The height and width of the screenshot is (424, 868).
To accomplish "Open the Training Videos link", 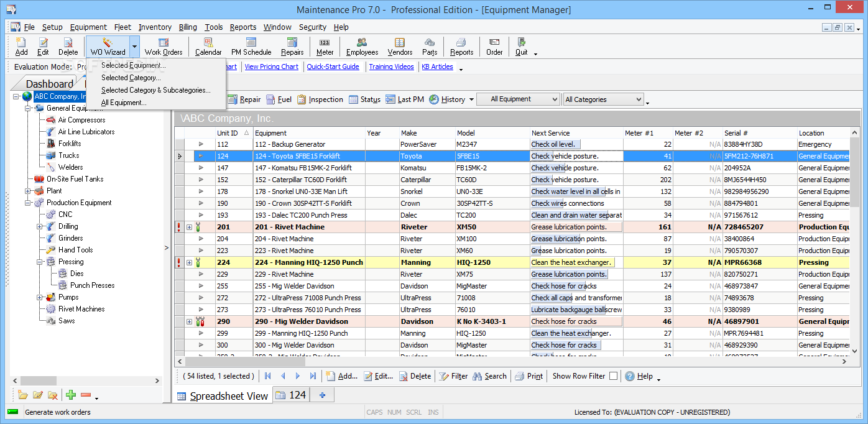I will [x=392, y=67].
